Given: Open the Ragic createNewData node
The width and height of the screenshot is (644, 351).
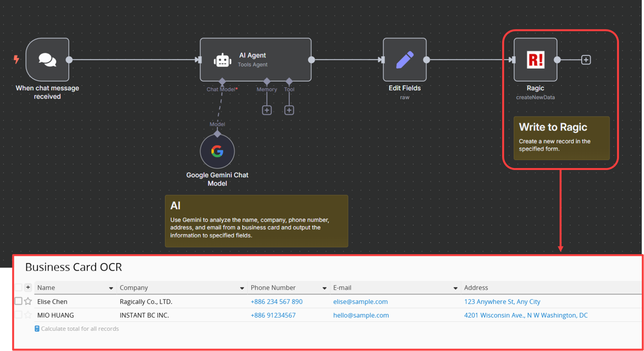Looking at the screenshot, I should coord(535,60).
